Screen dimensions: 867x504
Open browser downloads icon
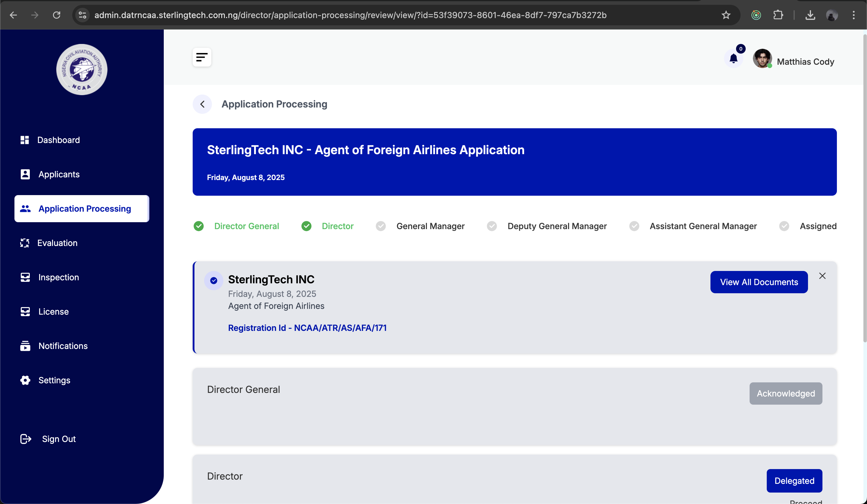point(810,15)
